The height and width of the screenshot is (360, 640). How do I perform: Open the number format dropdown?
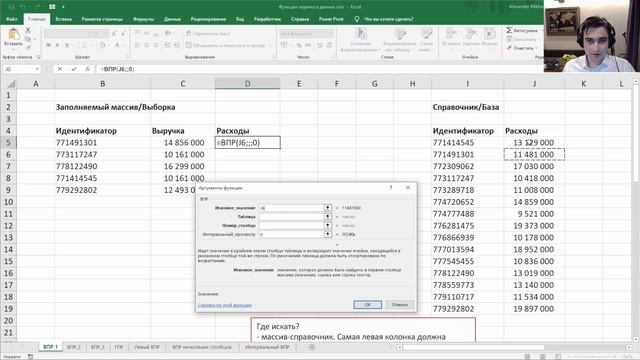click(x=330, y=33)
